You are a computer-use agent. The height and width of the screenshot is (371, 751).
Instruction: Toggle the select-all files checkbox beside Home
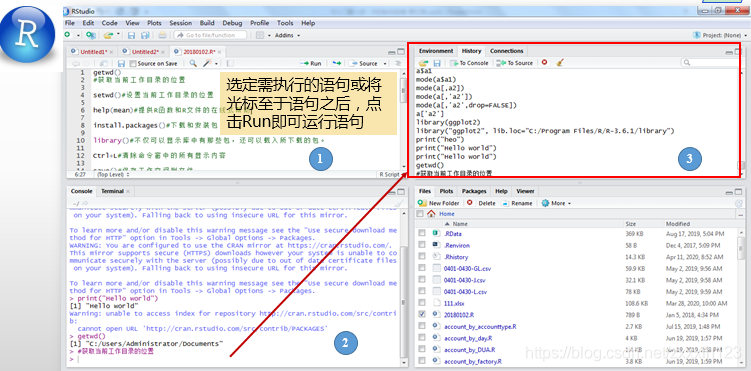pyautogui.click(x=420, y=214)
